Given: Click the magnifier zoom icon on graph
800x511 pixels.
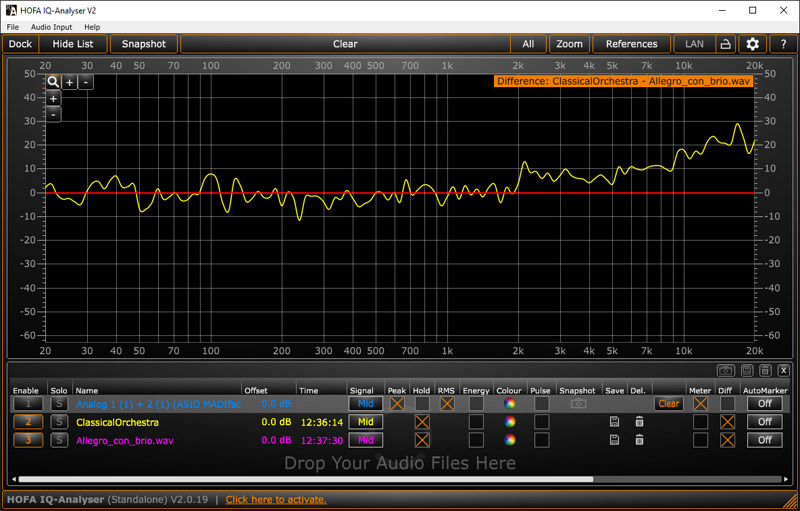Looking at the screenshot, I should click(53, 82).
